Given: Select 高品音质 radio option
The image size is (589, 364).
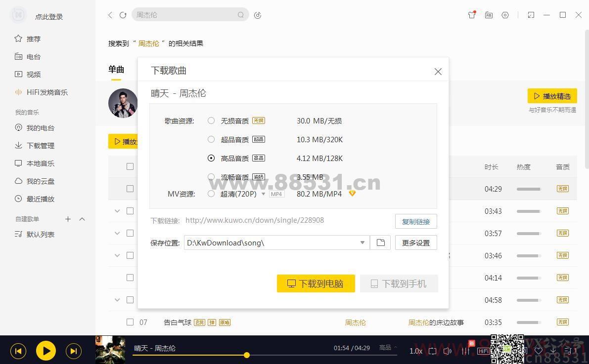Looking at the screenshot, I should click(211, 158).
